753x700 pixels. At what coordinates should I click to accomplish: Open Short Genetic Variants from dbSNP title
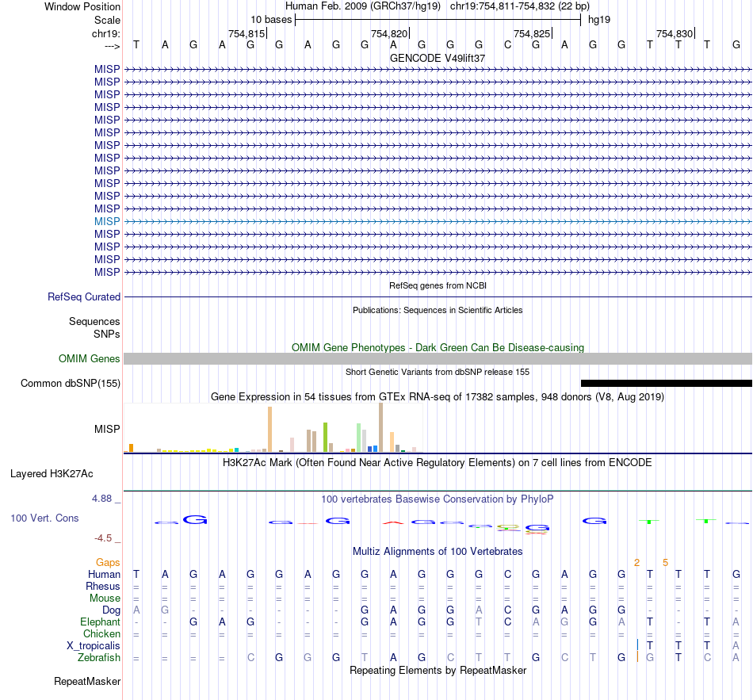click(x=438, y=372)
